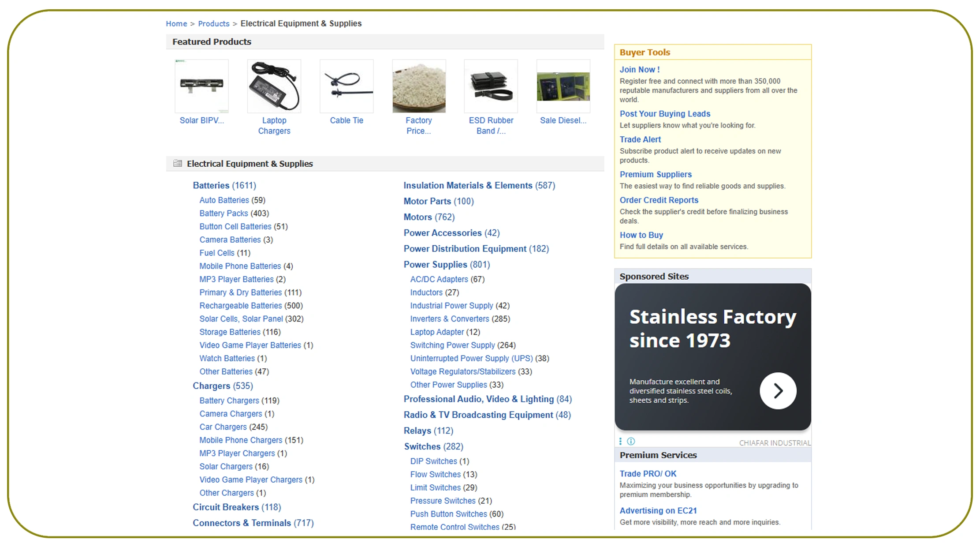Select Rechargeable Batteries subcategory

[240, 306]
